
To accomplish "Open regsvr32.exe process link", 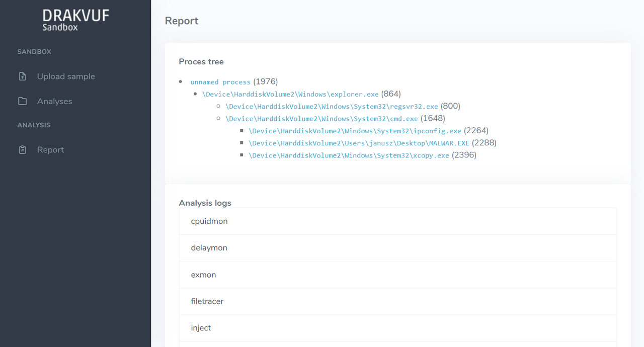I will click(x=332, y=107).
